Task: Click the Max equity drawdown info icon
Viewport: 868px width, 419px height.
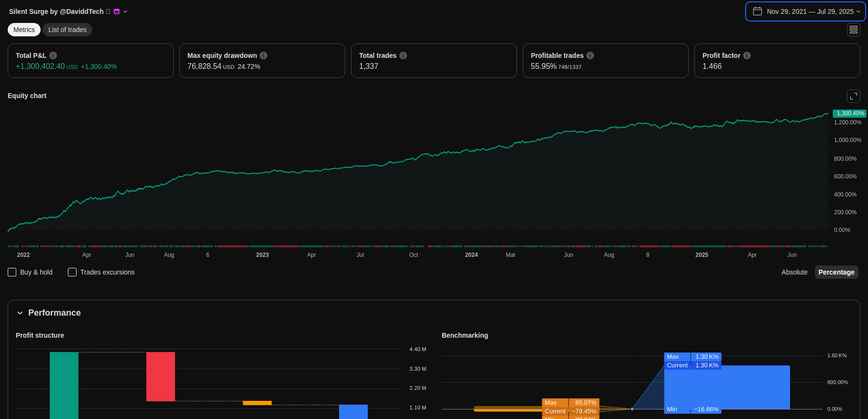Action: (x=264, y=55)
